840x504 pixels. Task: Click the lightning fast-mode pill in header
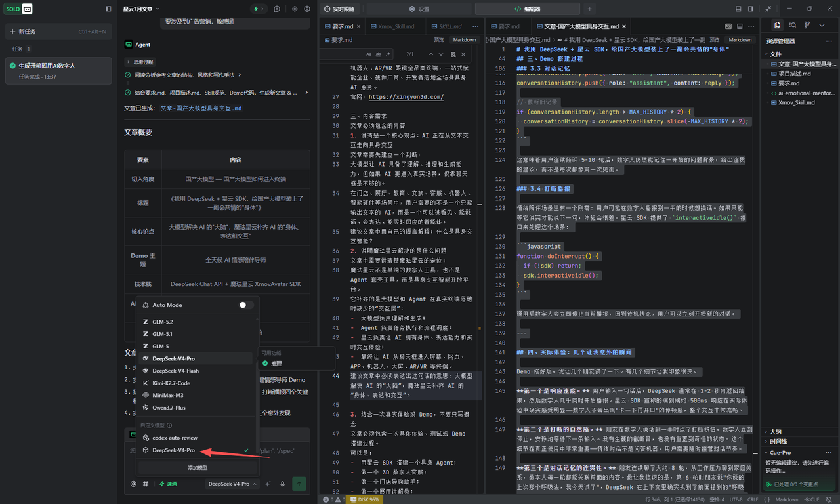coord(259,9)
